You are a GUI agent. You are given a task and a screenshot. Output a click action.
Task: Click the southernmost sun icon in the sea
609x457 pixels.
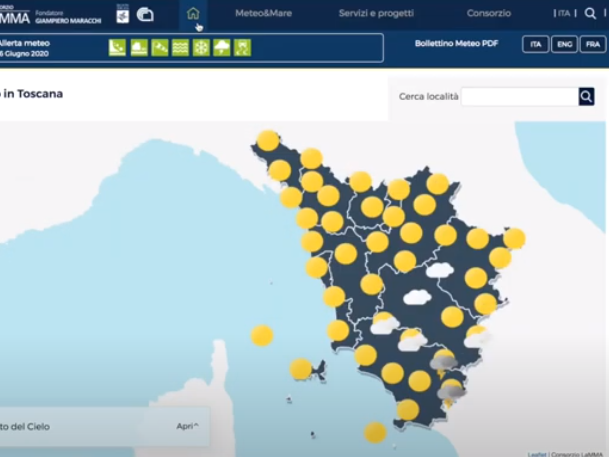(x=375, y=433)
